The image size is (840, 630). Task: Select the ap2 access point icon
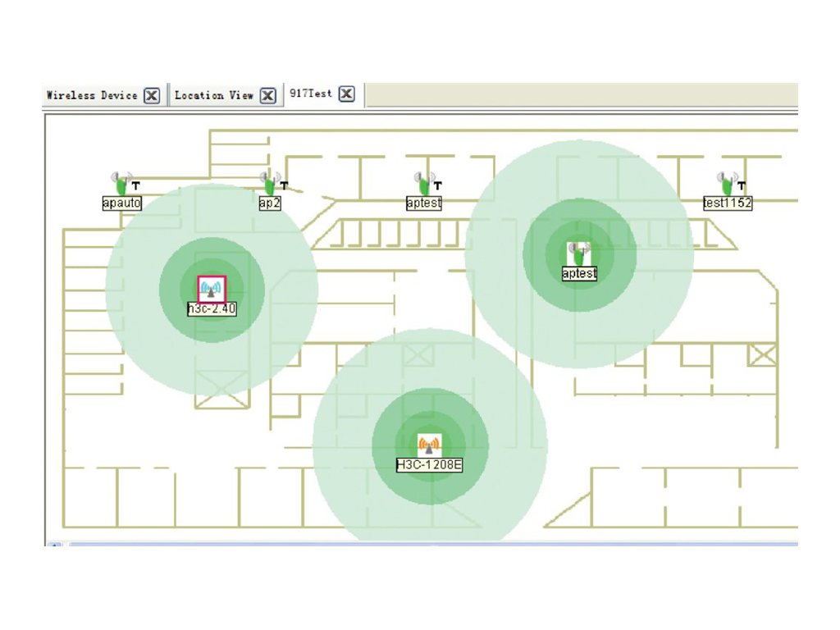point(271,182)
